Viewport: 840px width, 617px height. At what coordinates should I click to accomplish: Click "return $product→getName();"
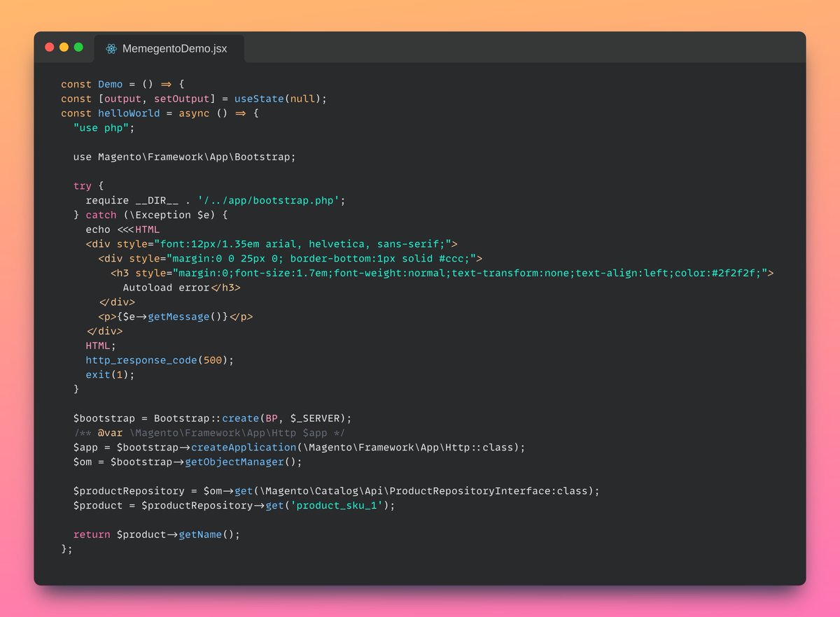(x=157, y=534)
